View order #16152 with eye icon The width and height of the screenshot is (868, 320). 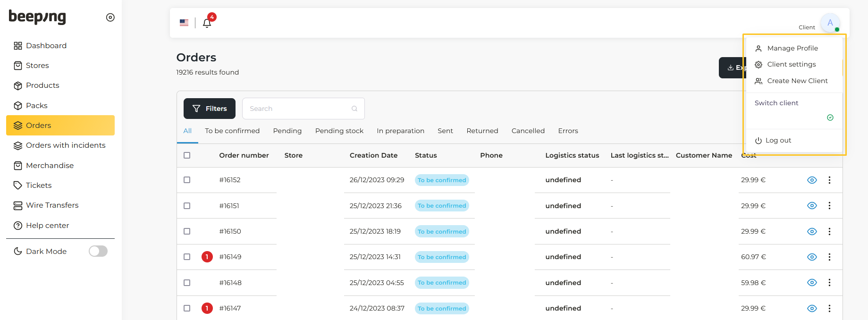click(812, 180)
